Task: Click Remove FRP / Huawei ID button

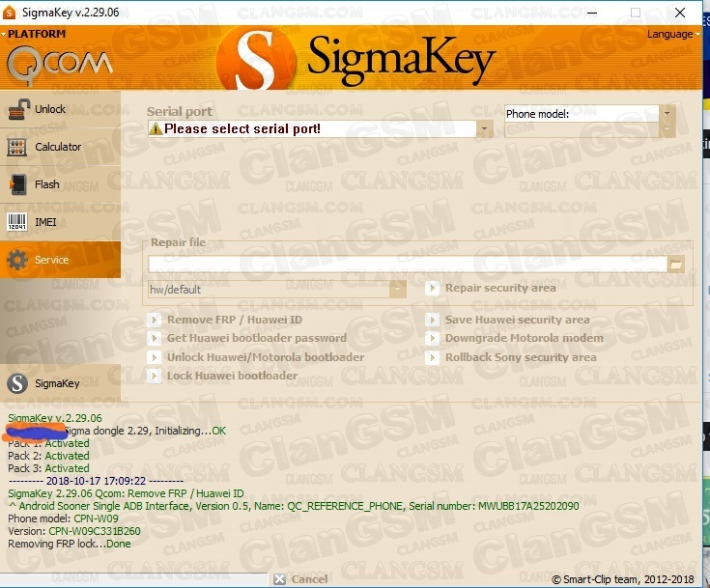Action: pyautogui.click(x=225, y=320)
